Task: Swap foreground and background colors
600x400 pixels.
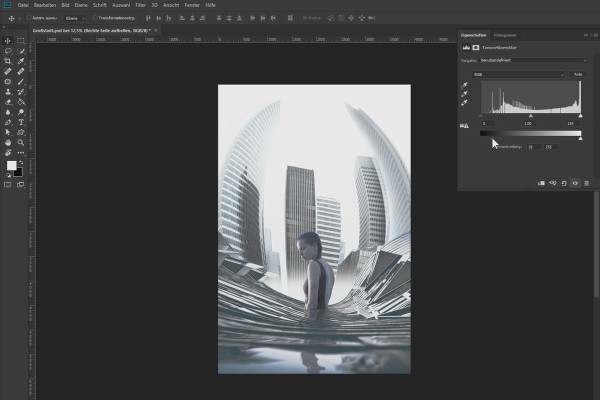Action: click(21, 163)
